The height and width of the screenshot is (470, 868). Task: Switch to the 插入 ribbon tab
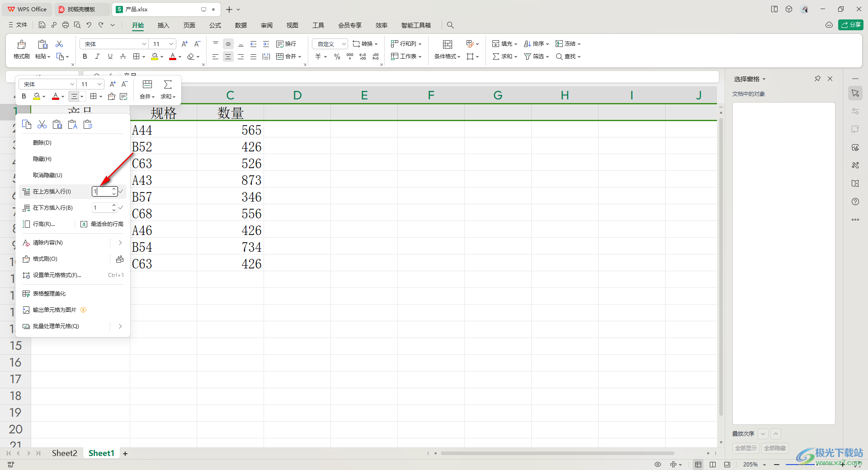click(163, 25)
